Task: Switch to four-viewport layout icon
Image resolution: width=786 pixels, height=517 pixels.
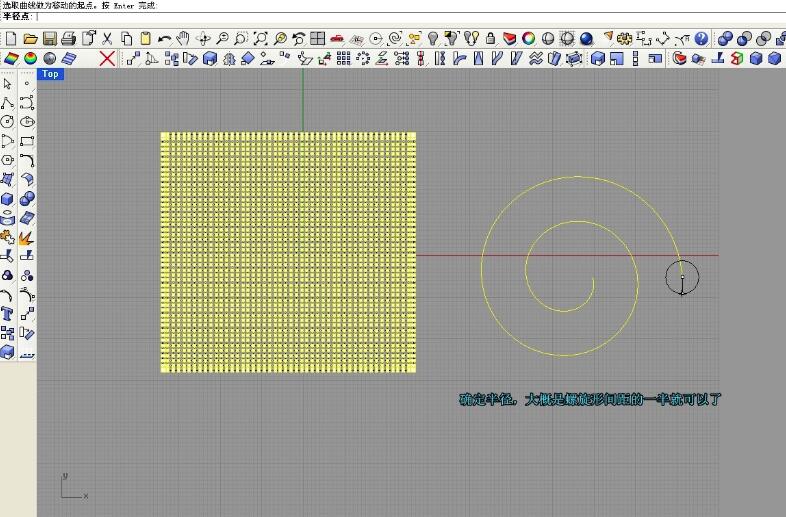Action: pos(317,39)
